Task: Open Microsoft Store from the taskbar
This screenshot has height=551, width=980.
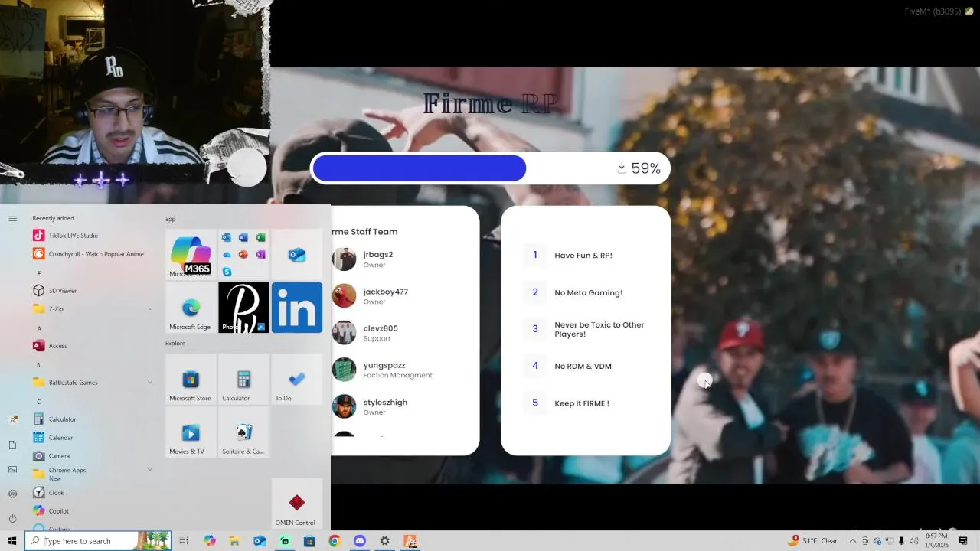Action: point(309,541)
